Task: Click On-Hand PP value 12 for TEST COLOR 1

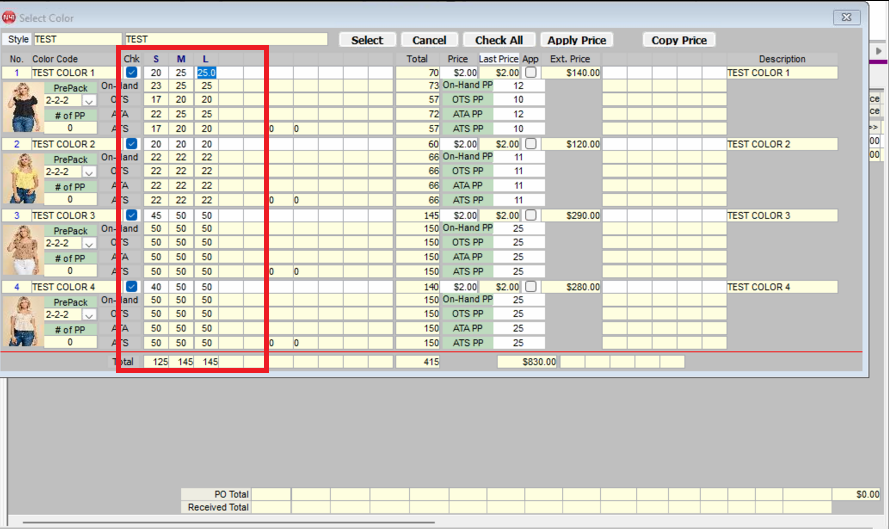Action: (519, 86)
